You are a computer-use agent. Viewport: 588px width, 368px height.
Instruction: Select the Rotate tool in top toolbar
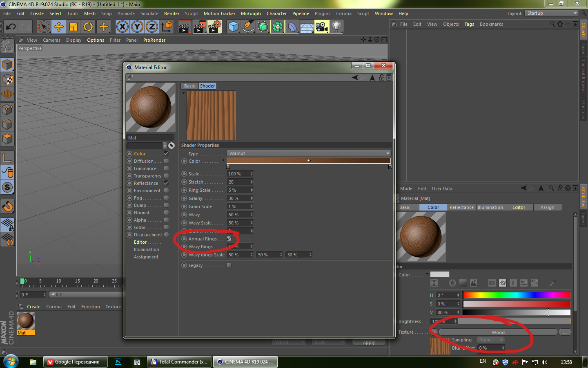(88, 27)
